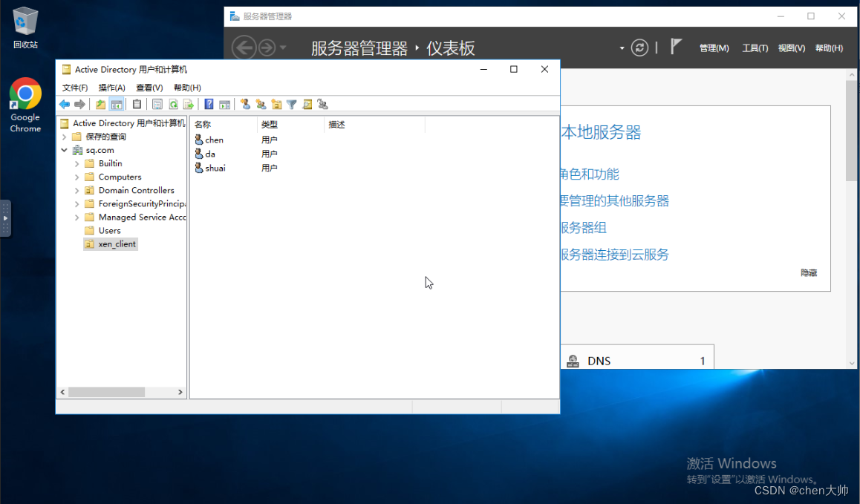Select user chen in the list
The height and width of the screenshot is (504, 860).
(x=209, y=140)
